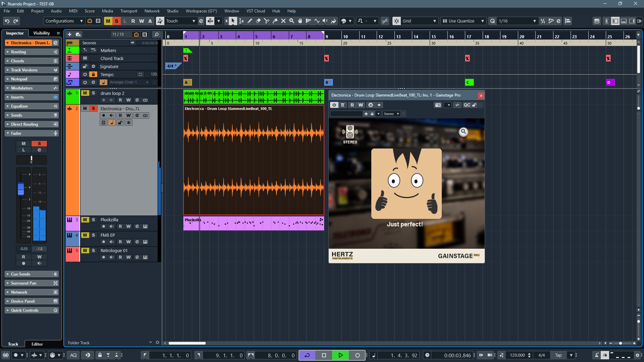Mute the drum loop 2 track
Viewport: 644px width, 362px height.
coord(85,93)
